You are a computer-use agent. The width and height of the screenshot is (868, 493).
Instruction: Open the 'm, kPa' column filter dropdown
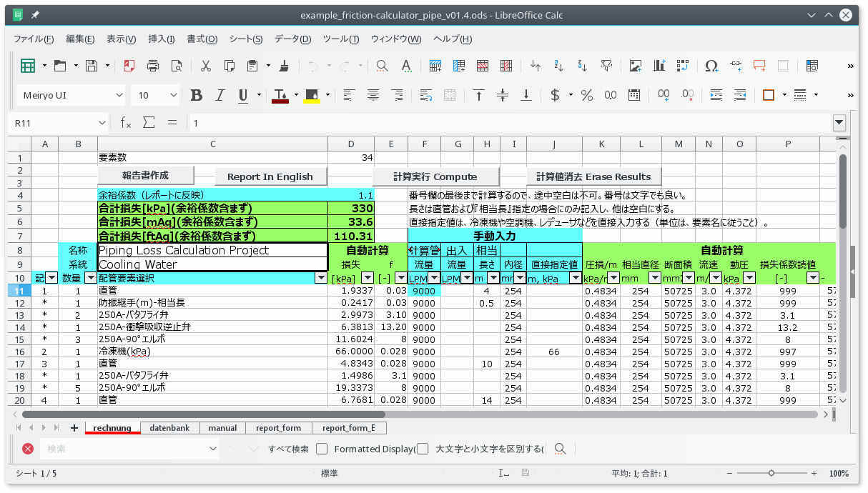(576, 278)
